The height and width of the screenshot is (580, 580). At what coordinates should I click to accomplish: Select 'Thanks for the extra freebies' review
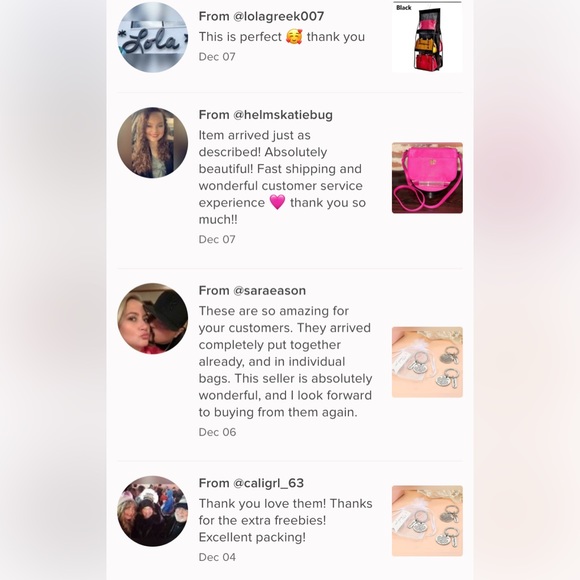(286, 520)
